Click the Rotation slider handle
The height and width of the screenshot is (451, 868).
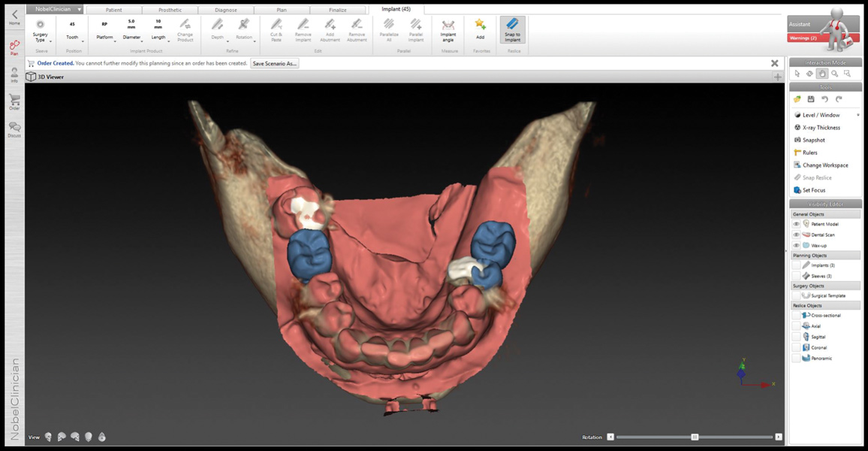(695, 437)
